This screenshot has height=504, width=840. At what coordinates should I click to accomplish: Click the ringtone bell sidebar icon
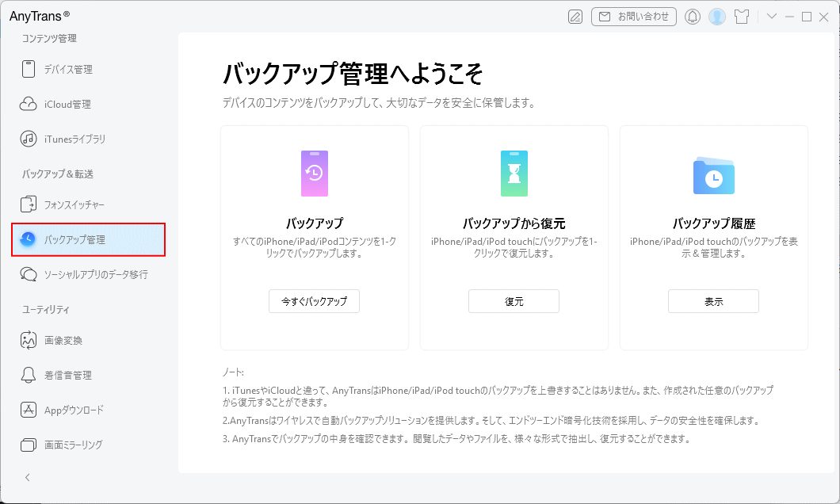click(x=29, y=375)
